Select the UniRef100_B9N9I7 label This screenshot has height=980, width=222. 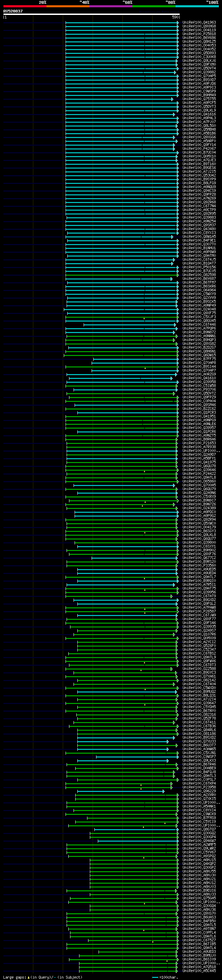point(199,501)
